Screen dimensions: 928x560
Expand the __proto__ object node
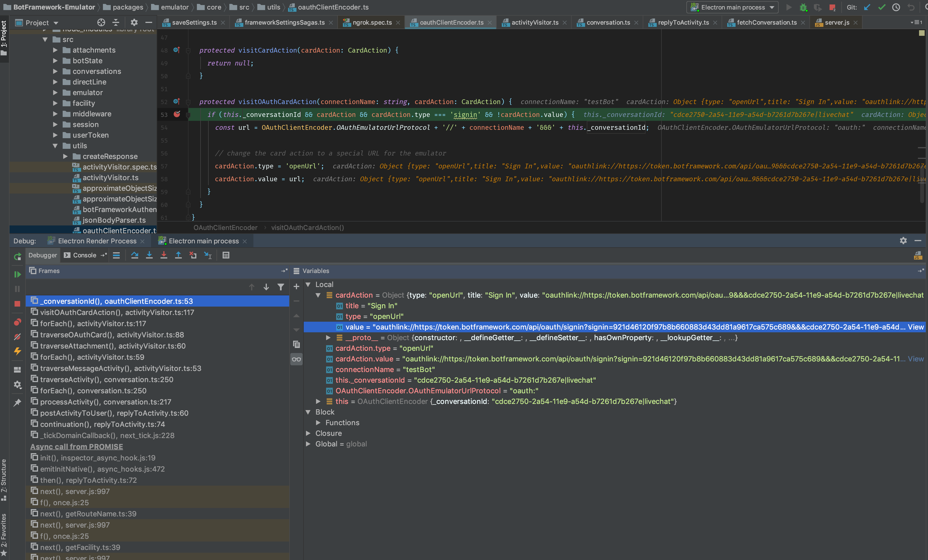point(328,338)
